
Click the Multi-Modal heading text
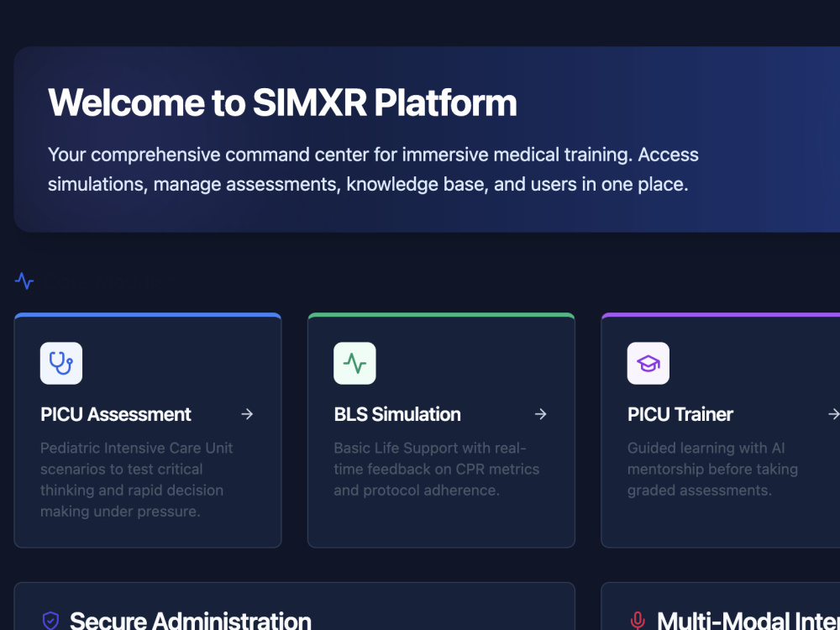point(748,621)
